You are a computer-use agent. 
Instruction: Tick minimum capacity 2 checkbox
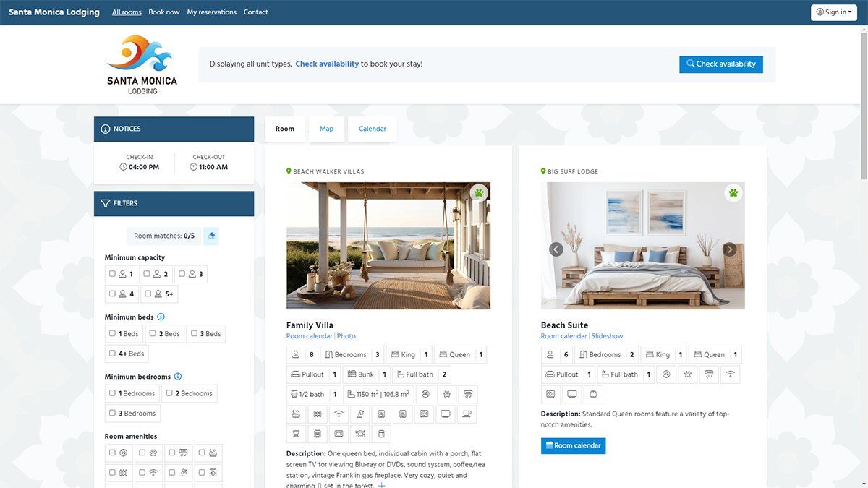click(x=147, y=274)
